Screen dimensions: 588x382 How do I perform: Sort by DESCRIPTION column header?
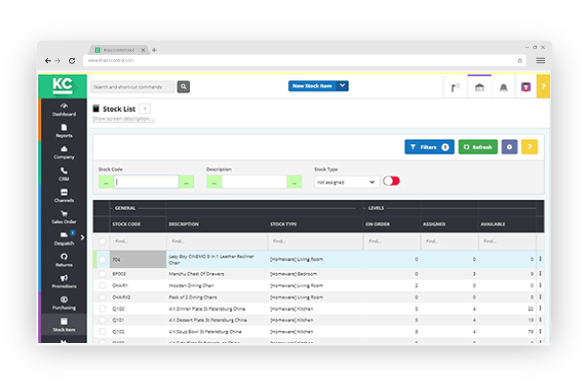click(184, 224)
